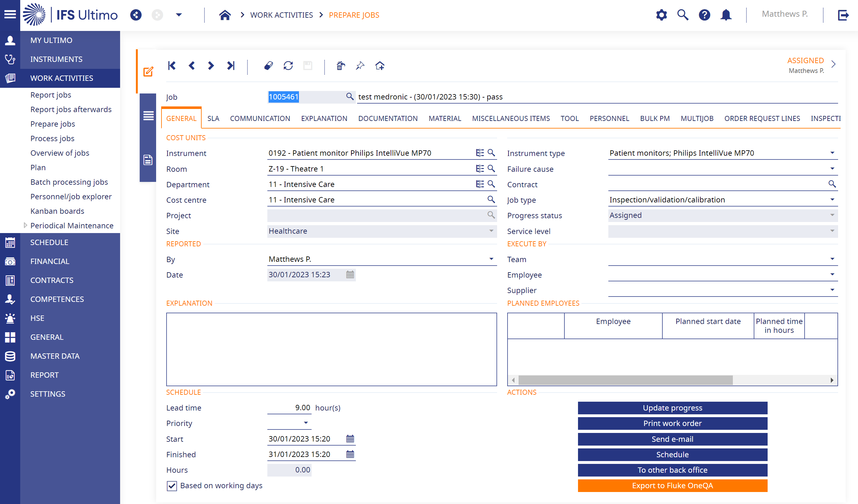This screenshot has height=504, width=858.
Task: Open the Failure cause dropdown
Action: pyautogui.click(x=832, y=168)
